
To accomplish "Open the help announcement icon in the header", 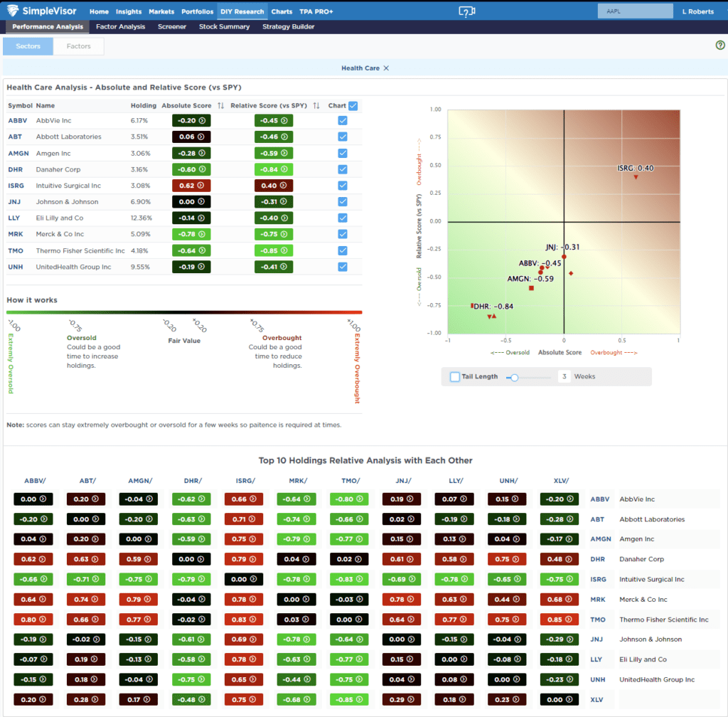I will coord(466,11).
